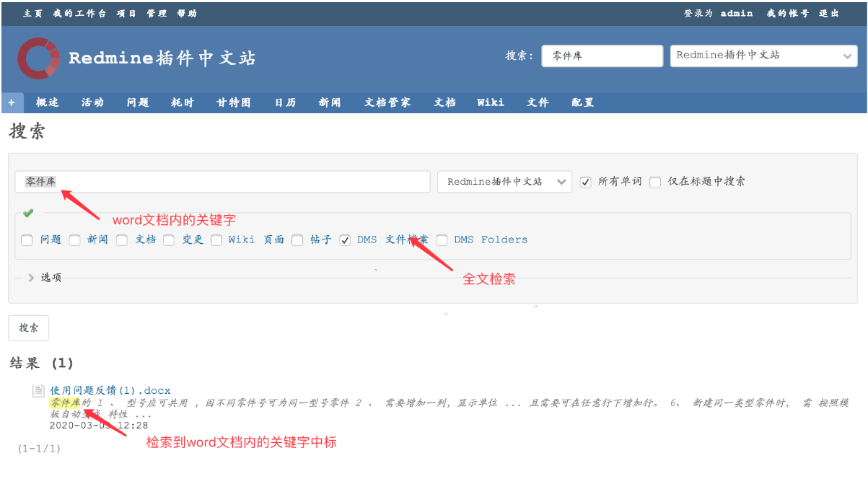This screenshot has height=484, width=868.
Task: Open 帮助 in top menu
Action: click(x=187, y=13)
